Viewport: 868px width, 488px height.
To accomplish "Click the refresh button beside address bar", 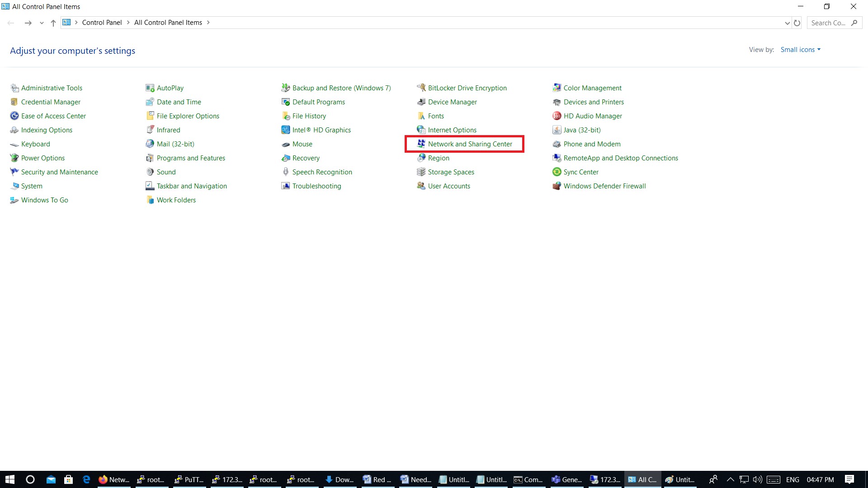I will 797,23.
